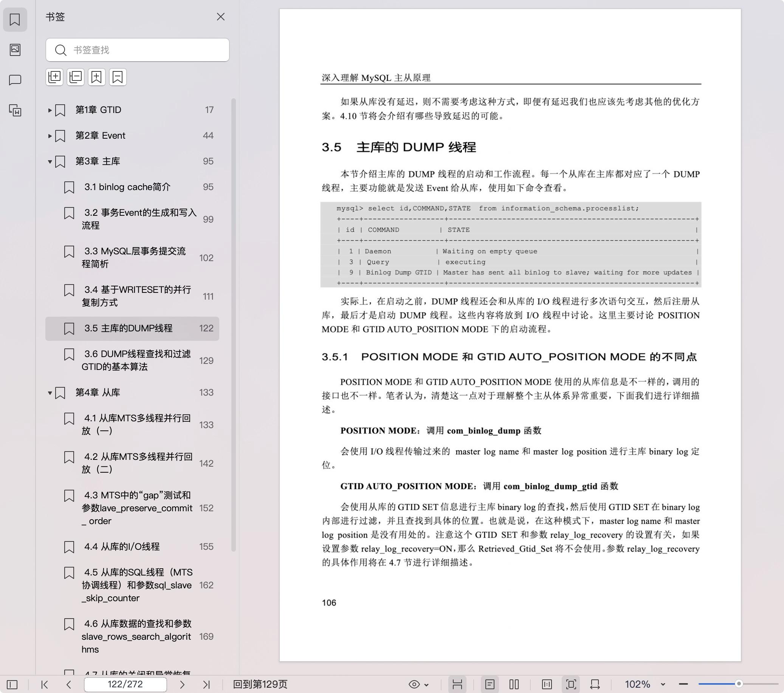Collapse the 第3章 主库 chapter
784x693 pixels.
click(50, 161)
